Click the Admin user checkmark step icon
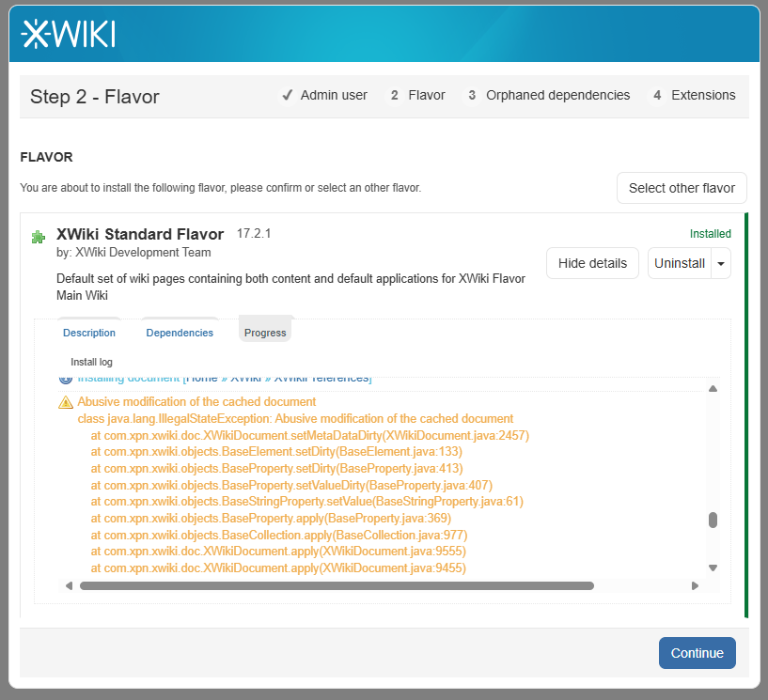Image resolution: width=768 pixels, height=700 pixels. (x=288, y=95)
